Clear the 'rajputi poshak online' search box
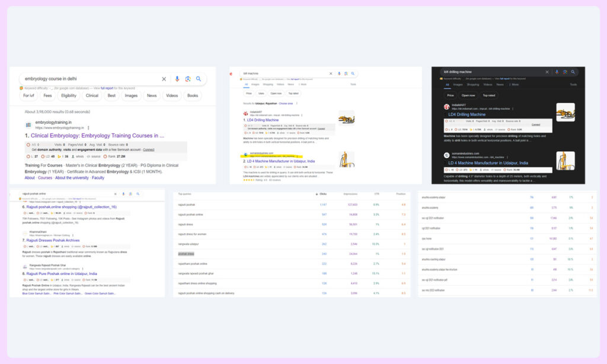This screenshot has height=364, width=607. coord(115,194)
